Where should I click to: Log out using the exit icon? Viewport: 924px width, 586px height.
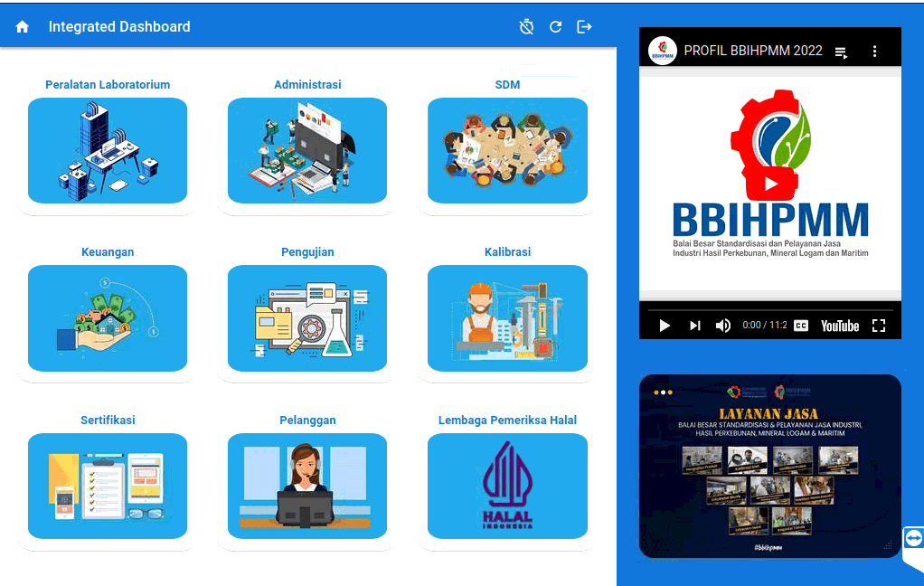click(x=584, y=26)
